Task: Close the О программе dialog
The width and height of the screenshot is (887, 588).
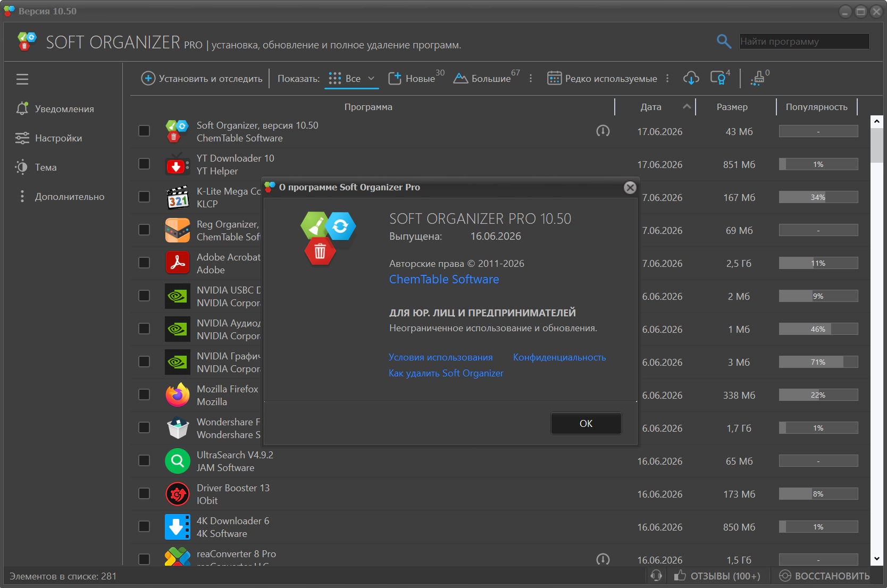Action: coord(630,187)
